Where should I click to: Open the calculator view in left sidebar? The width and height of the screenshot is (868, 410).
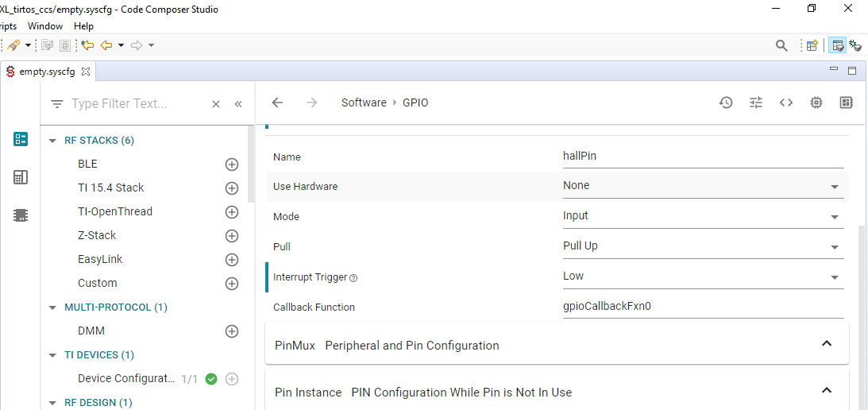21,177
